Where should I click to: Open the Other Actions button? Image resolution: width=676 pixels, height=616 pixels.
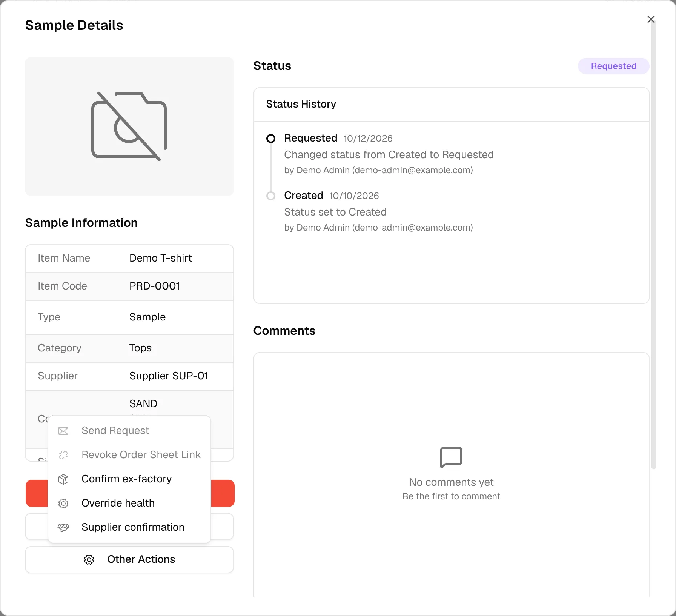pos(129,560)
